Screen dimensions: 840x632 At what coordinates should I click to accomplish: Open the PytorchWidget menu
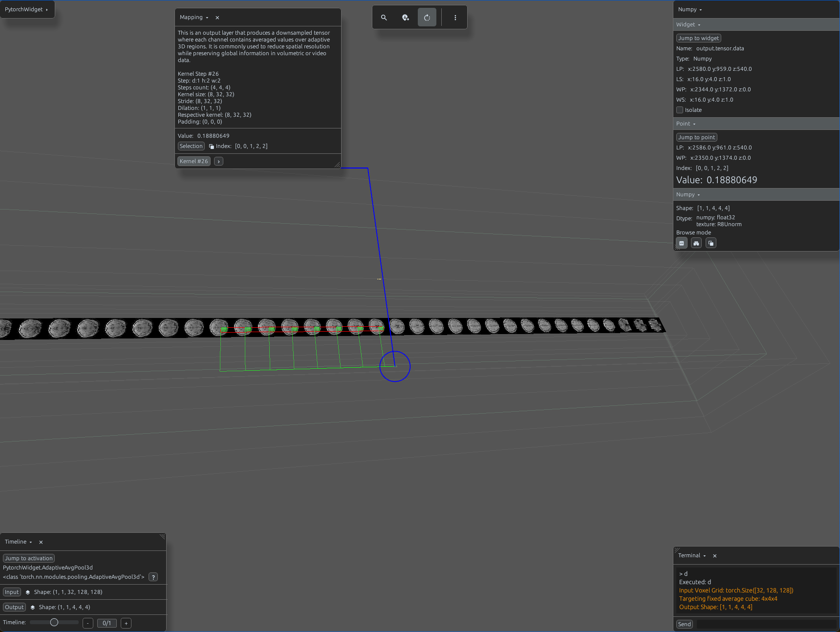point(27,9)
